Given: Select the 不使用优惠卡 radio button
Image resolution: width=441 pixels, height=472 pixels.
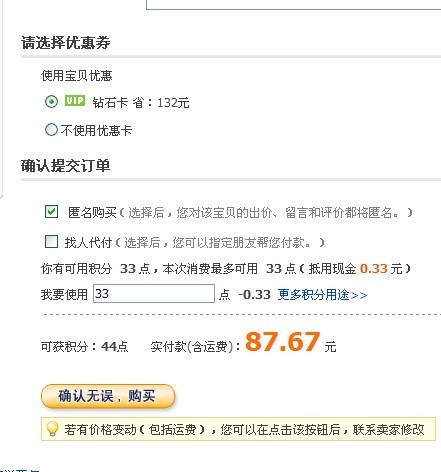Looking at the screenshot, I should point(51,130).
